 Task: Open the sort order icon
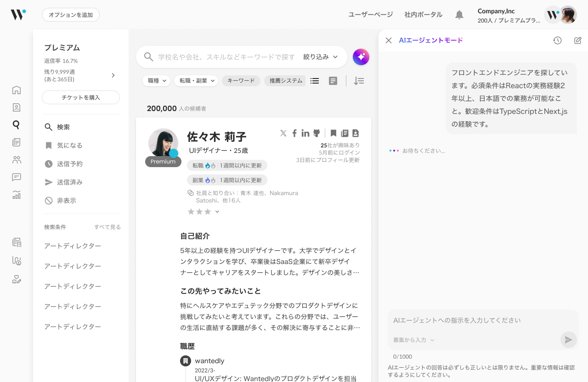point(359,81)
